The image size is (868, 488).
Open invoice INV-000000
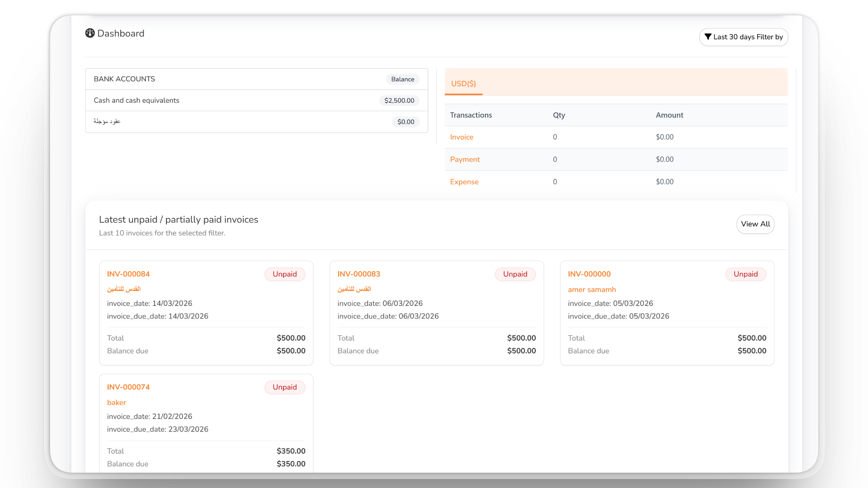click(590, 274)
